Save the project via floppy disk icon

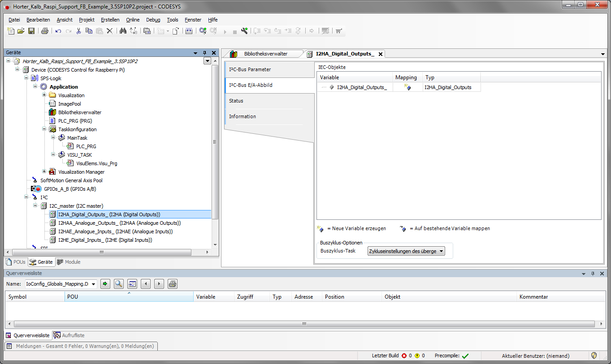(x=31, y=31)
